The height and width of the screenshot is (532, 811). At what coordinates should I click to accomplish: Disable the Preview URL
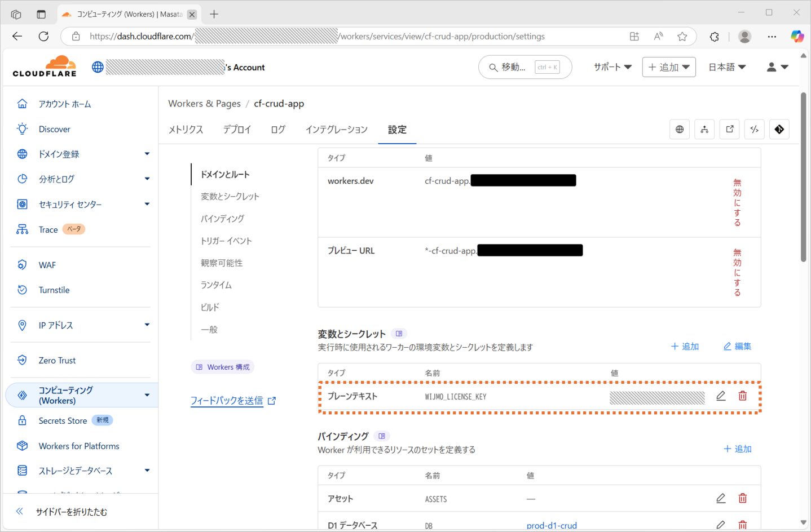tap(737, 272)
